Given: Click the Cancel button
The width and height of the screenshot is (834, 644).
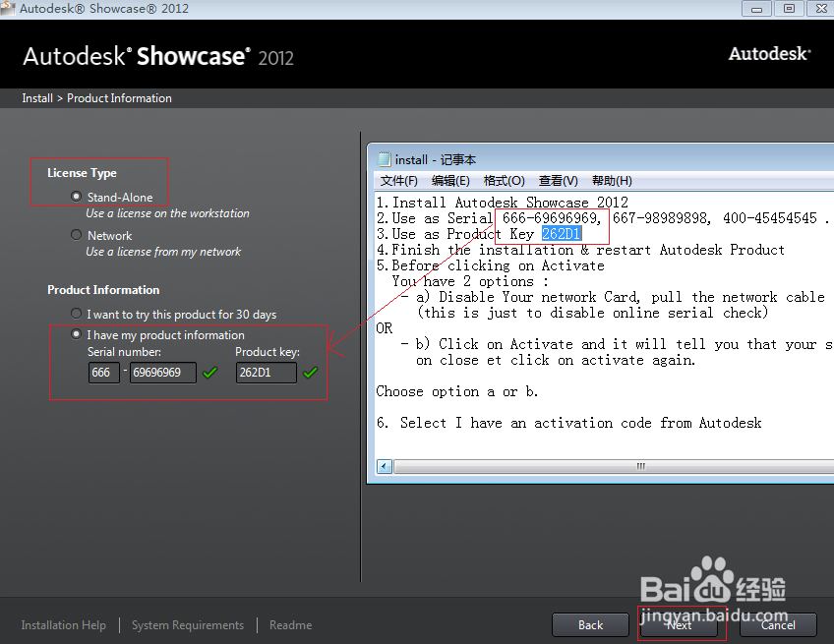Looking at the screenshot, I should point(778,625).
